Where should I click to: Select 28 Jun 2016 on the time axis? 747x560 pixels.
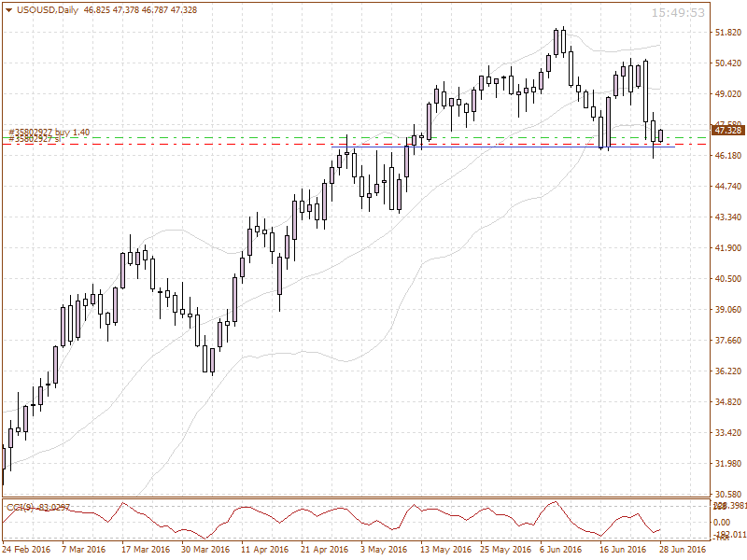683,550
